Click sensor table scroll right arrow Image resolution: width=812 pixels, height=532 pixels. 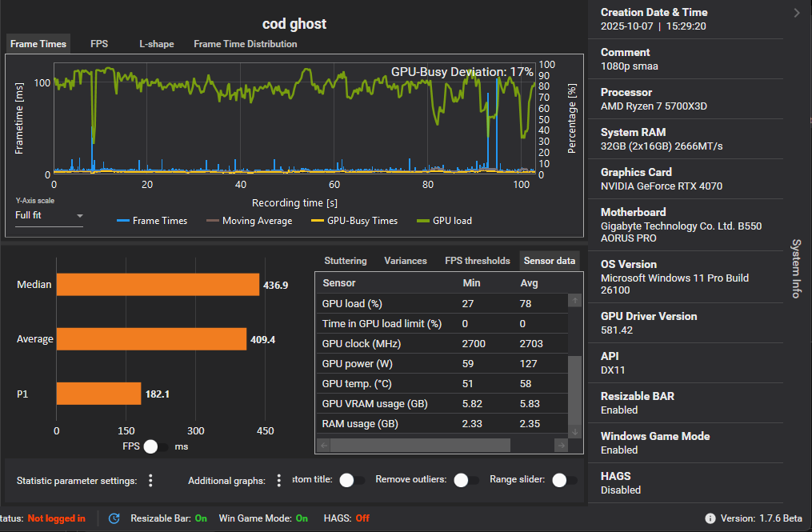(562, 445)
